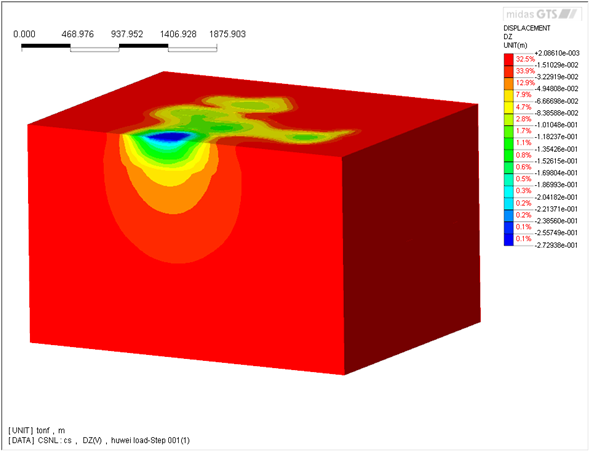The image size is (590, 452).
Task: Click the legend value -2.55749e-001
Action: pos(557,233)
